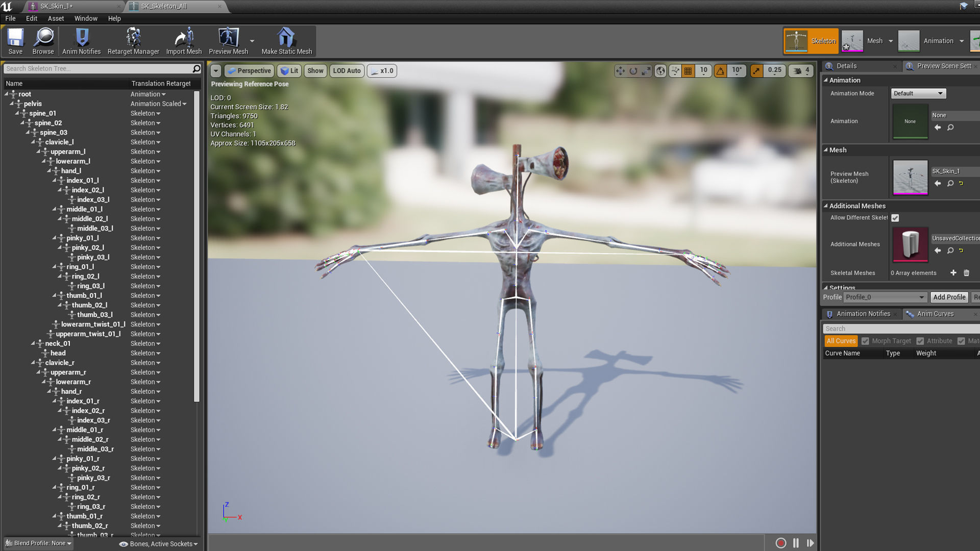Toggle grid snapping in the viewport
This screenshot has height=551, width=980.
(688, 71)
